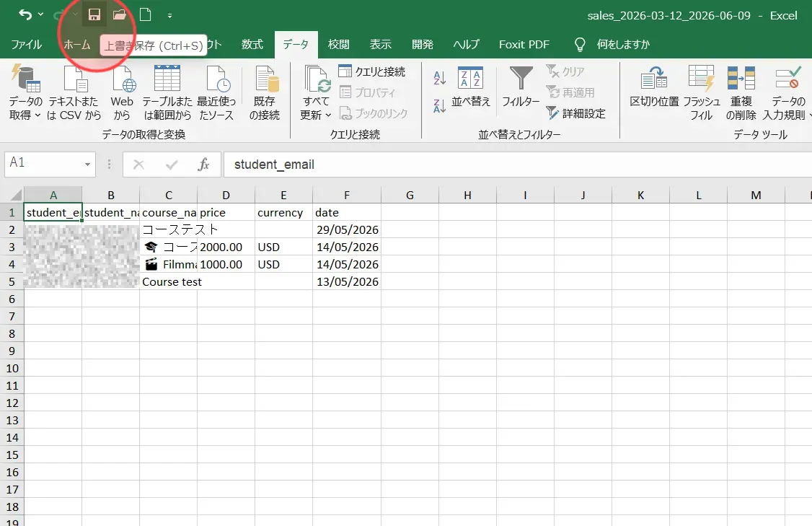812x526 pixels.
Task: Click the プロパティ button
Action: pos(368,92)
